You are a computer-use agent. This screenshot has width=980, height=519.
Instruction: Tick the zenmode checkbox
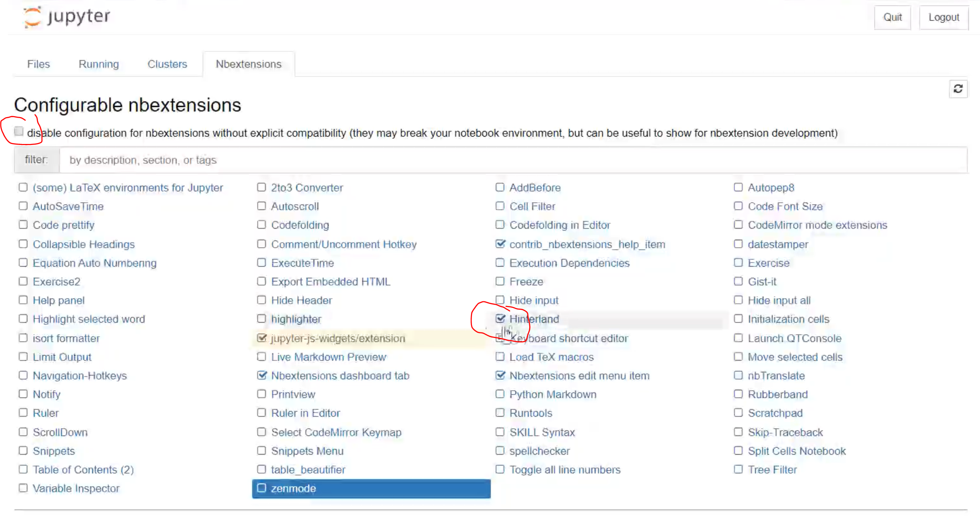coord(261,488)
